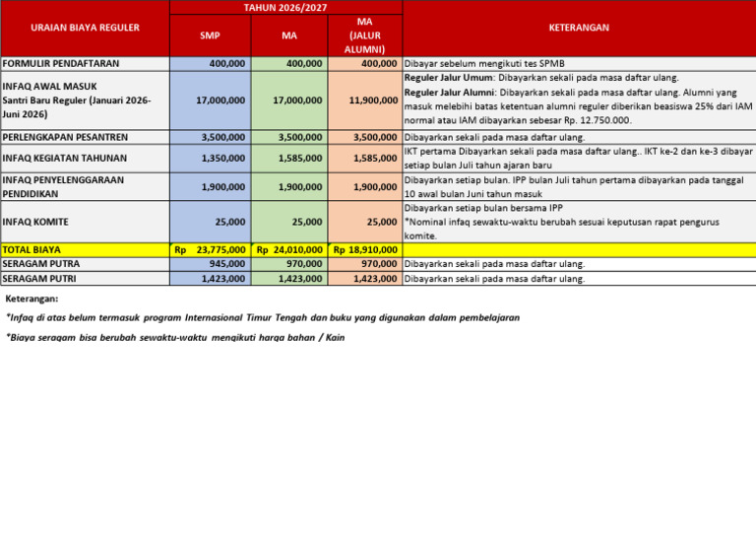Click the note 'Dibayar sebelum mengikuti tes SPMB'
This screenshot has width=756, height=535.
[484, 64]
